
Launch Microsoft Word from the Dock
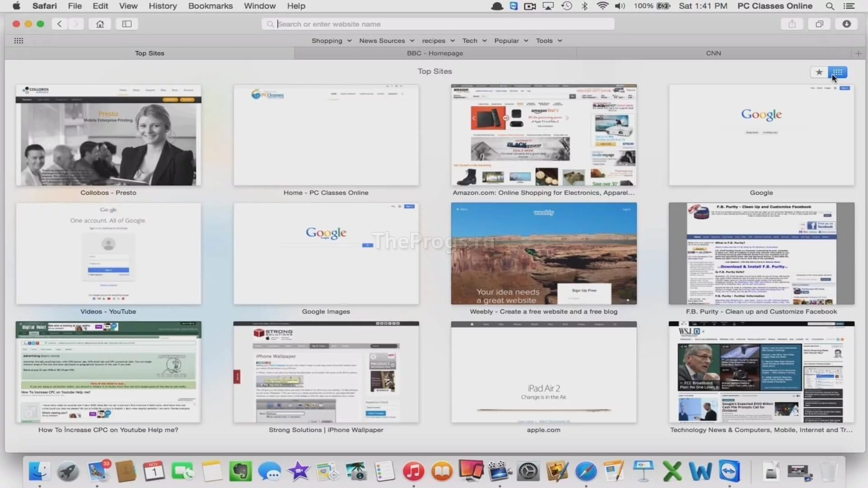point(700,471)
